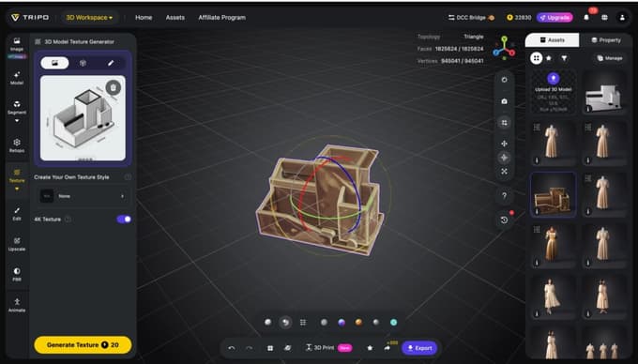This screenshot has height=364, width=638.
Task: Open DCC Bridge
Action: (471, 18)
